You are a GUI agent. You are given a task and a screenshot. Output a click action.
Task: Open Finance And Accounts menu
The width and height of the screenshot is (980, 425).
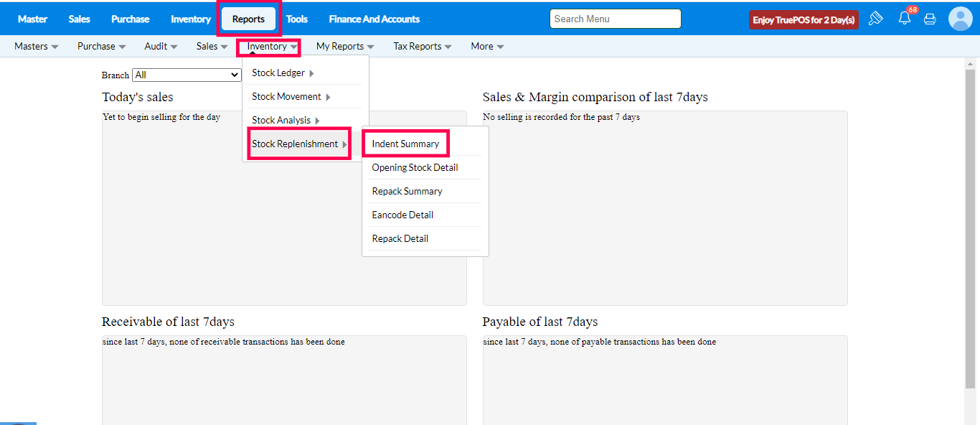[x=374, y=19]
